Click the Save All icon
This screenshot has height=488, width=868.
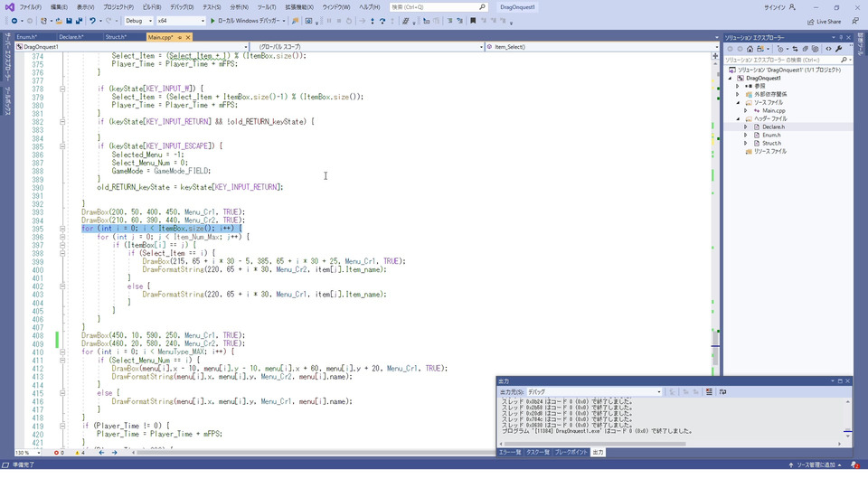click(79, 21)
